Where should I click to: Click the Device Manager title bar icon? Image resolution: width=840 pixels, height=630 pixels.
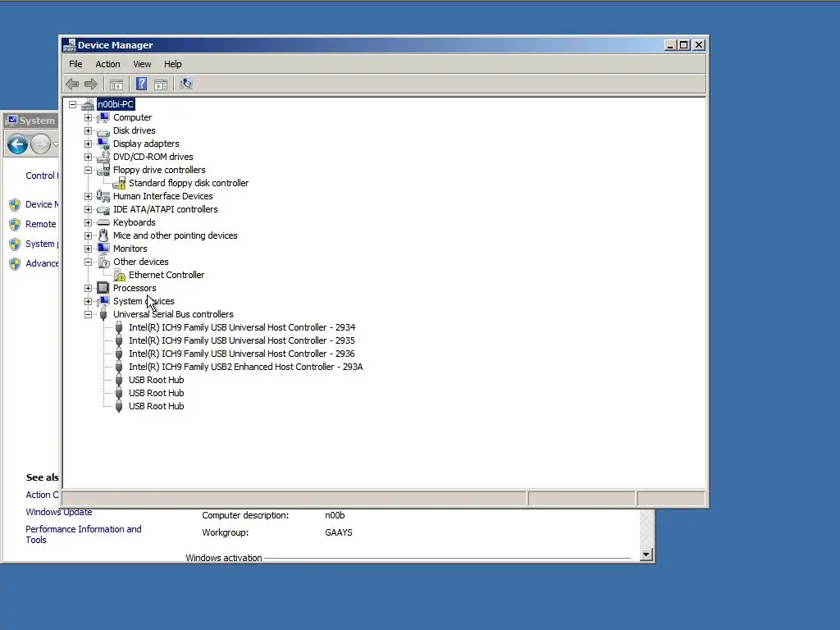click(x=69, y=45)
